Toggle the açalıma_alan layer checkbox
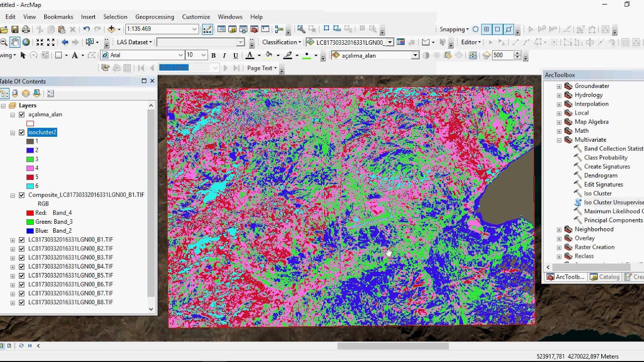 coord(22,115)
